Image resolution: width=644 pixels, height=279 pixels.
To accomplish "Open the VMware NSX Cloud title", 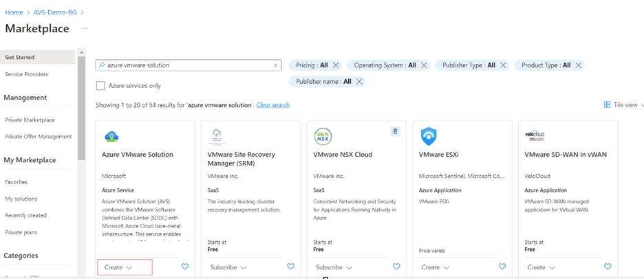I will pyautogui.click(x=343, y=155).
